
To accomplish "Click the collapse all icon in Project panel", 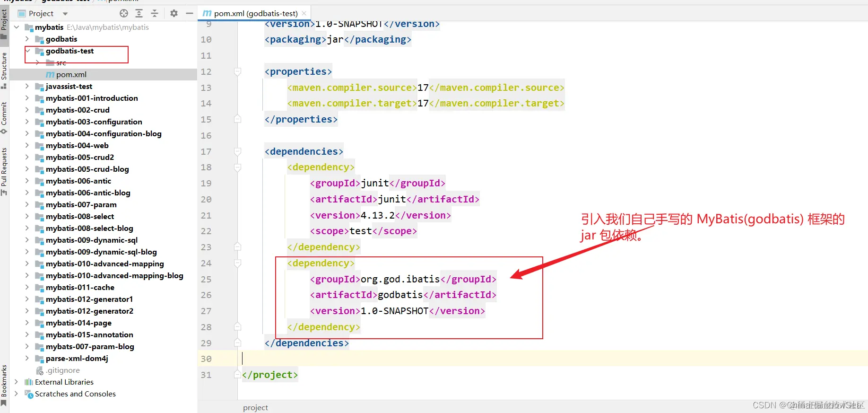I will pos(155,13).
